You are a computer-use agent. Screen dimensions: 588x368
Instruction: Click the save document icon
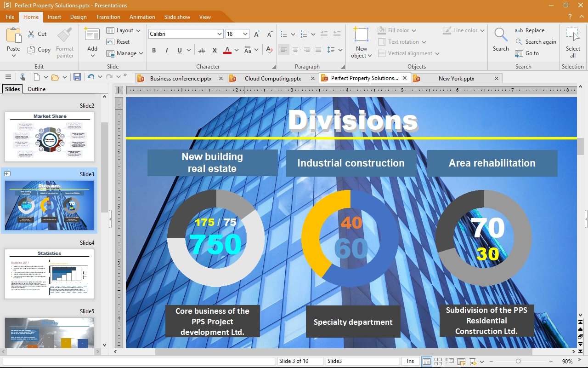pos(77,77)
